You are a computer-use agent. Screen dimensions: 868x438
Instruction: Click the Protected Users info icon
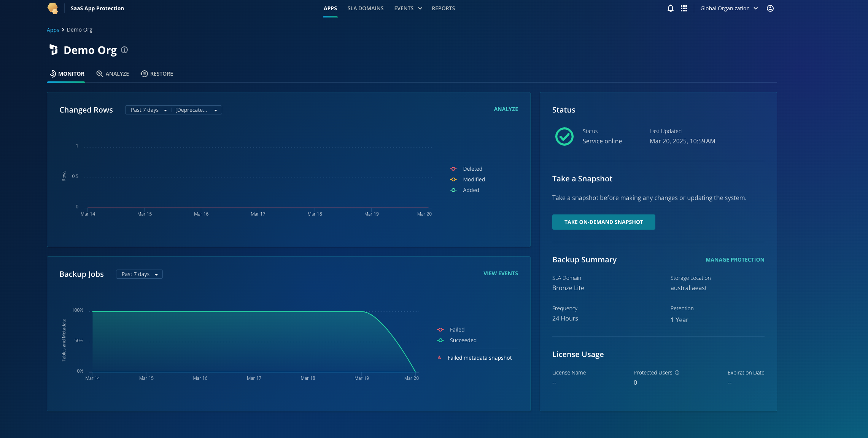tap(677, 373)
